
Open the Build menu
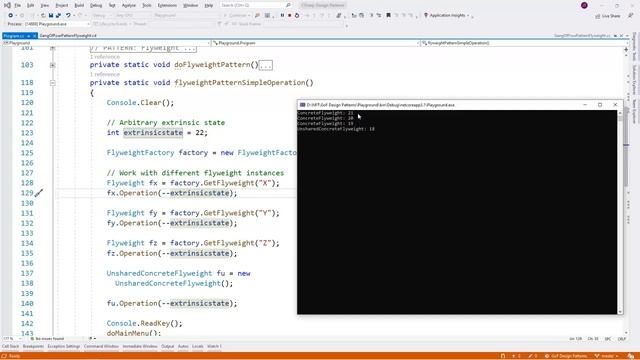[x=79, y=5]
